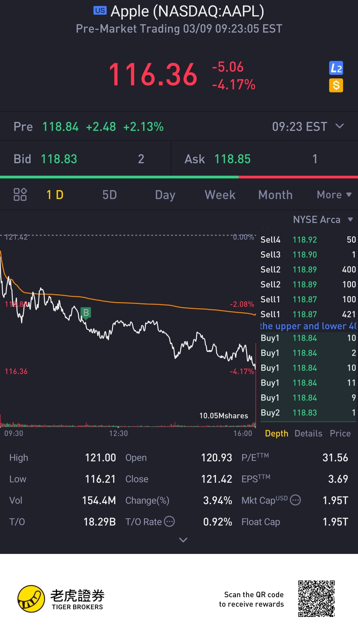
Task: Switch to the Month chart tab
Action: coord(275,195)
